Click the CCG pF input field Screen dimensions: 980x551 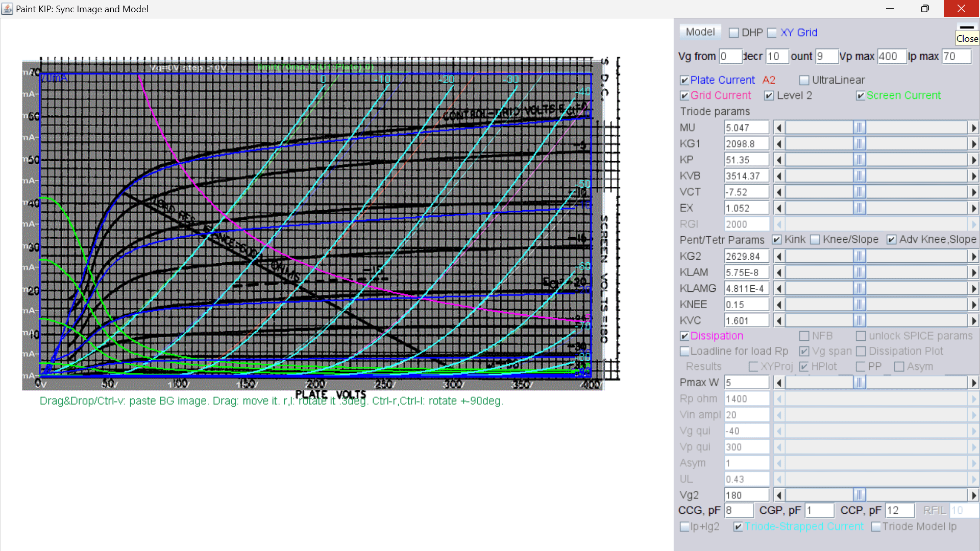[739, 510]
